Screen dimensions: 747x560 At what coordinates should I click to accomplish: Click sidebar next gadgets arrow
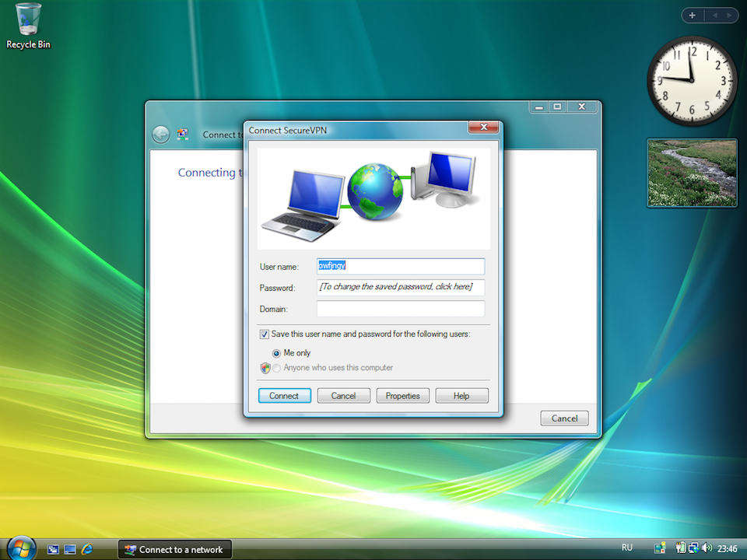(729, 16)
